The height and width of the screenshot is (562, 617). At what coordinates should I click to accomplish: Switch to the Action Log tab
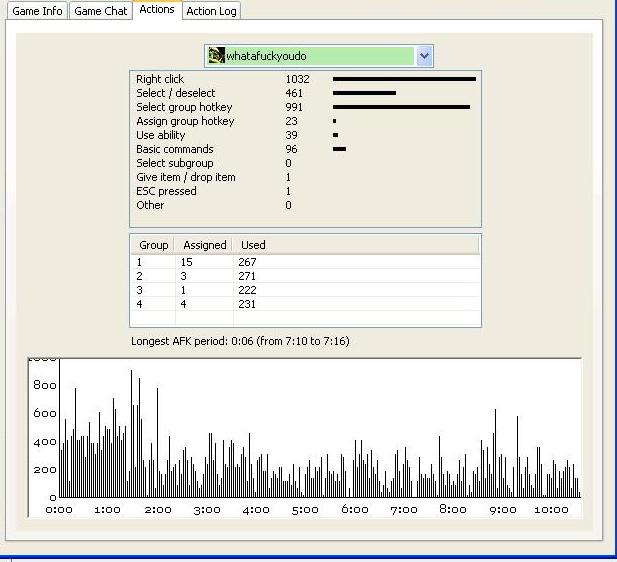point(211,11)
